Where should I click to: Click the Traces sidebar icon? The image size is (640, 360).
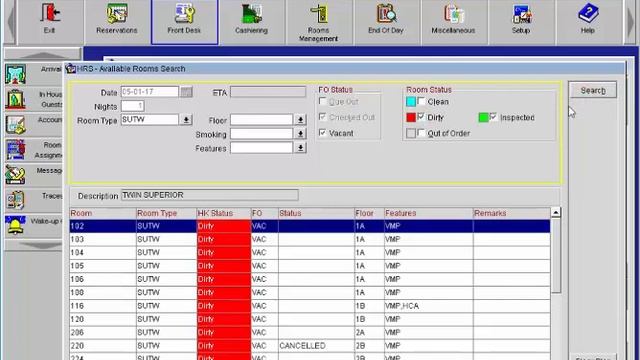click(16, 200)
